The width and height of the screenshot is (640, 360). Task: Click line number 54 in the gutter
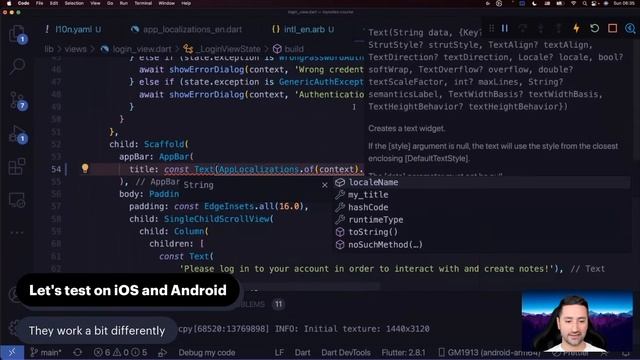tap(56, 169)
